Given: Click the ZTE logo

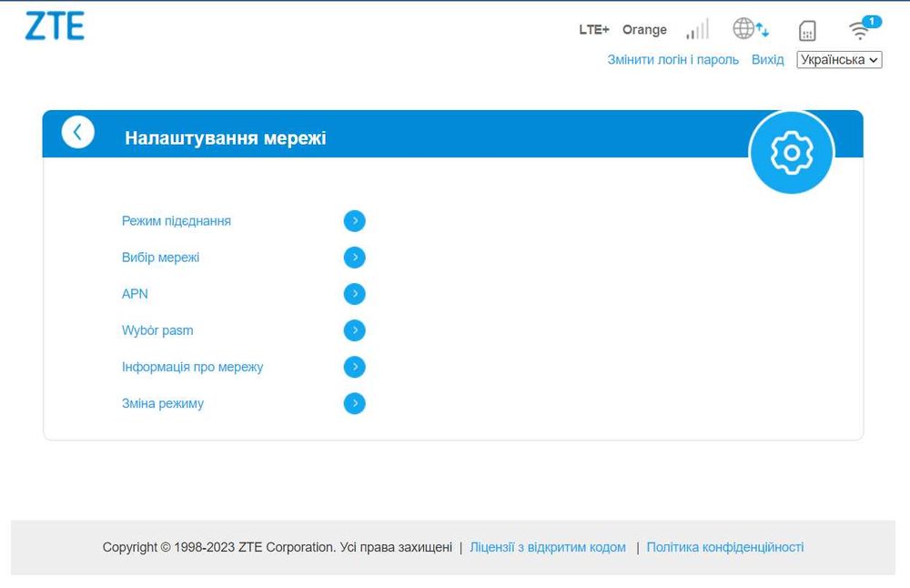Looking at the screenshot, I should click(55, 26).
